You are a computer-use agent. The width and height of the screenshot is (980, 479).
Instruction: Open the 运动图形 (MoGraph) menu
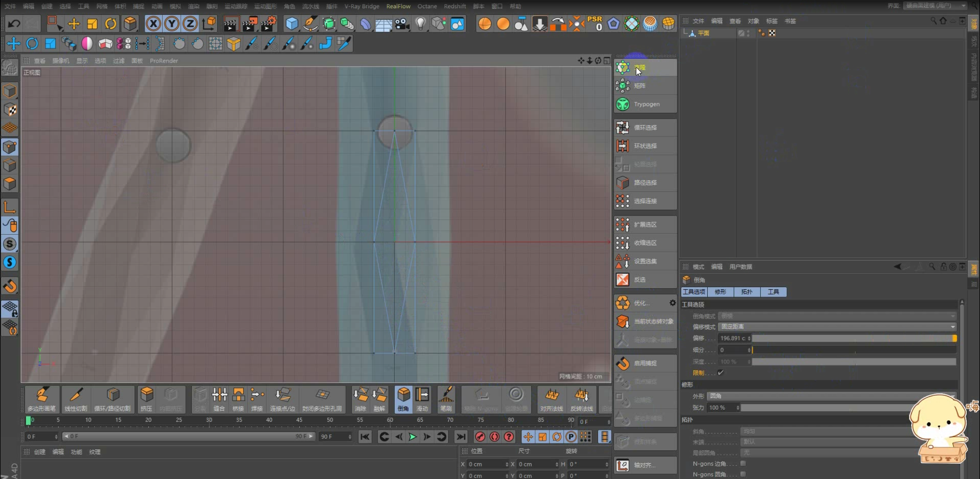tap(265, 6)
